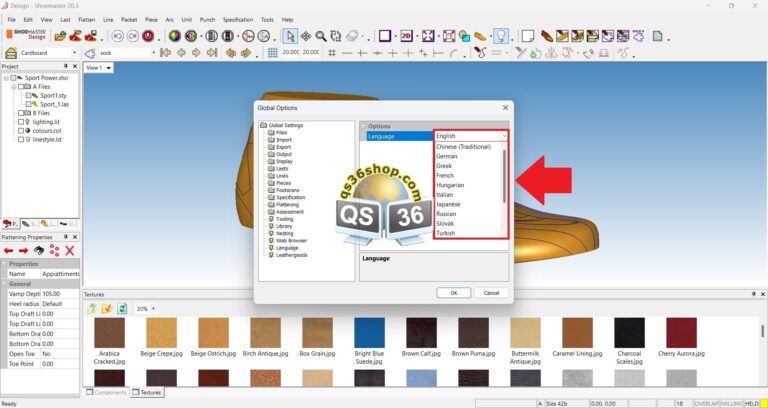Viewport: 768px width, 408px height.
Task: Open the Flatten menu
Action: pyautogui.click(x=86, y=19)
